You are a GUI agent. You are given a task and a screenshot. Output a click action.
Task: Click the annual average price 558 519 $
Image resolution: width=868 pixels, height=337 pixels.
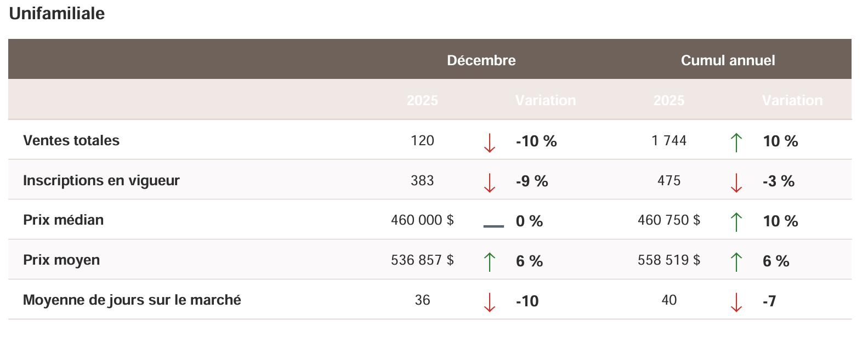point(669,260)
